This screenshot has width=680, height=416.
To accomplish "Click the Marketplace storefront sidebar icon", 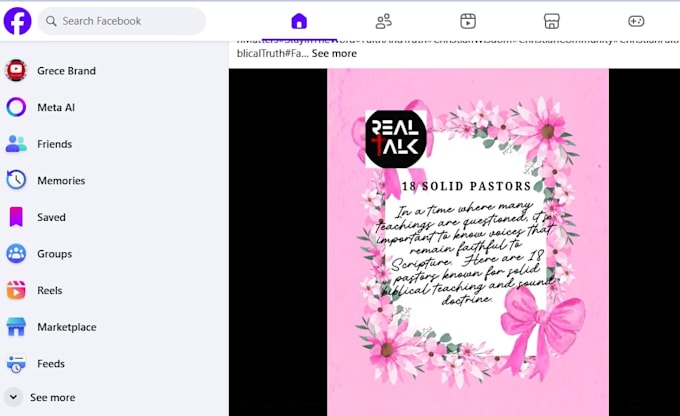I will [x=16, y=327].
